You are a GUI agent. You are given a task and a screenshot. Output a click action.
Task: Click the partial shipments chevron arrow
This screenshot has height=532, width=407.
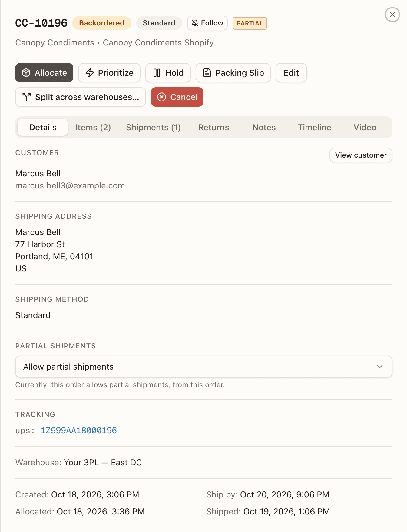pos(380,367)
